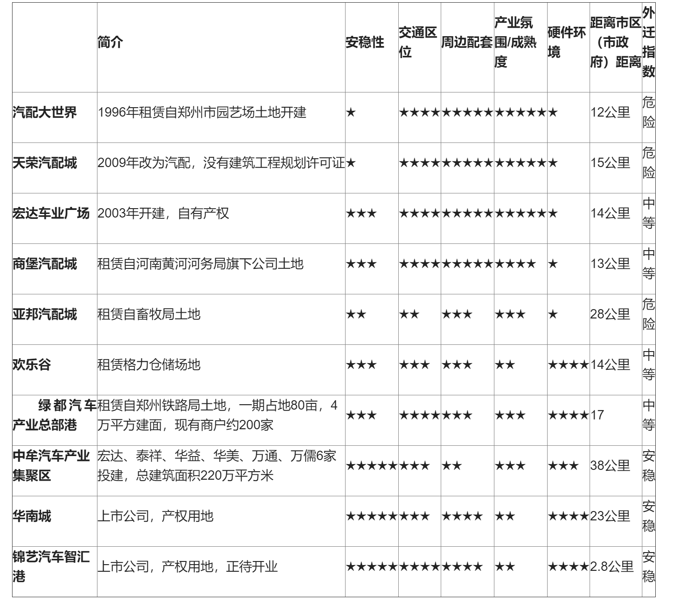
Task: Click 华南城's 安稳 relocation index
Action: (649, 516)
